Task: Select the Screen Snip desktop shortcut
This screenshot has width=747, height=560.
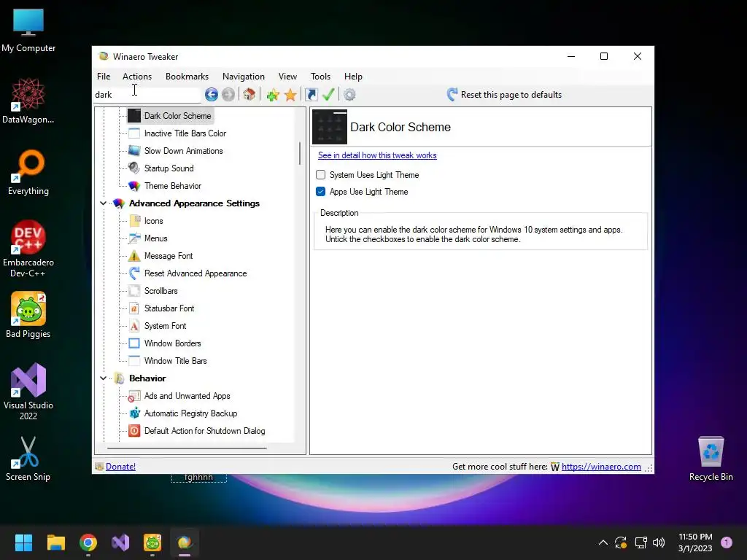Action: coord(28,459)
